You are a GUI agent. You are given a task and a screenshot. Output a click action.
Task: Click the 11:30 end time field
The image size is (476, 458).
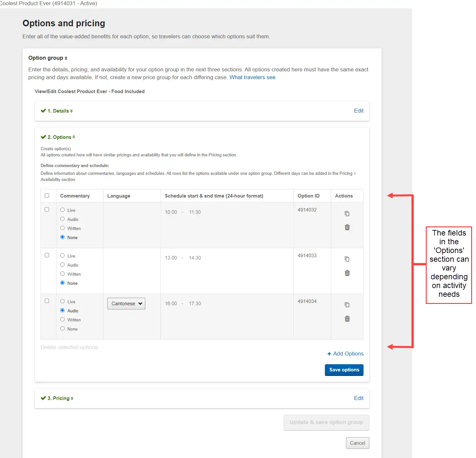pyautogui.click(x=195, y=212)
